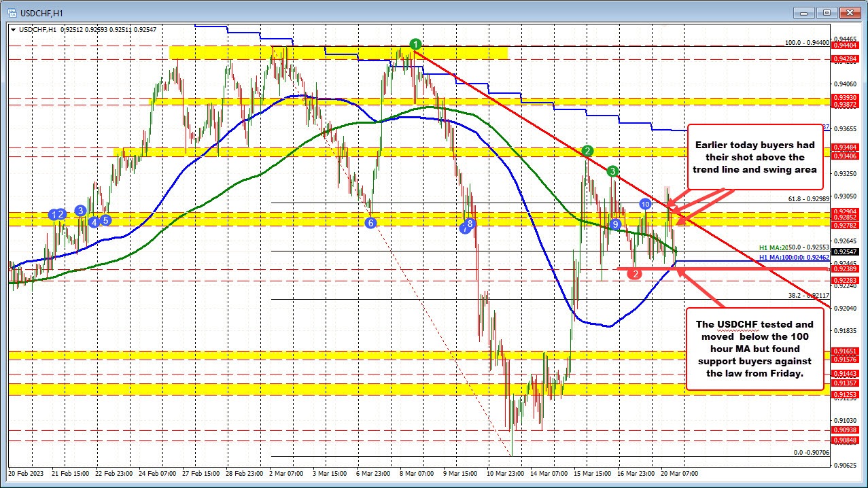Click blue circle marker 9
This screenshot has width=868, height=488.
tap(615, 224)
